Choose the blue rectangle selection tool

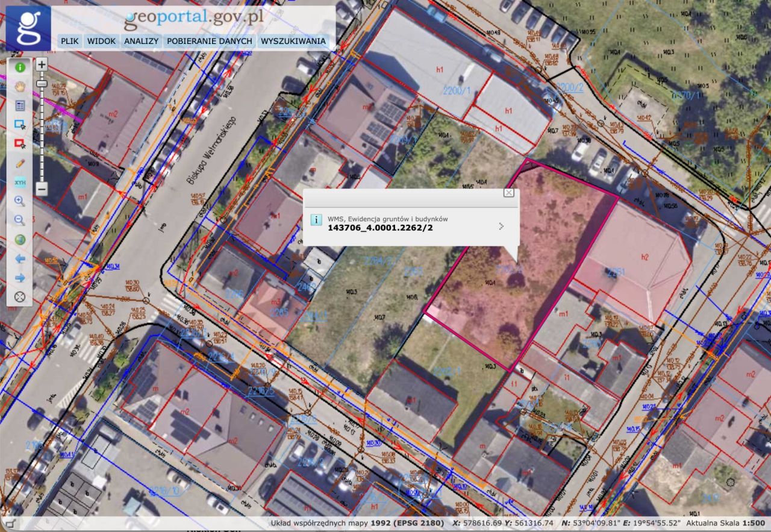tap(20, 125)
